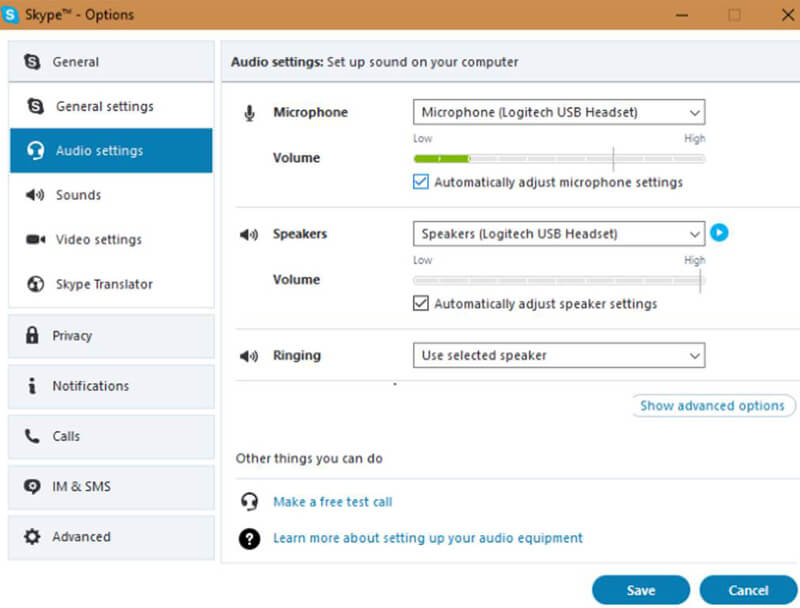Open Skype Translator settings
Viewport: 800px width, 608px height.
111,284
